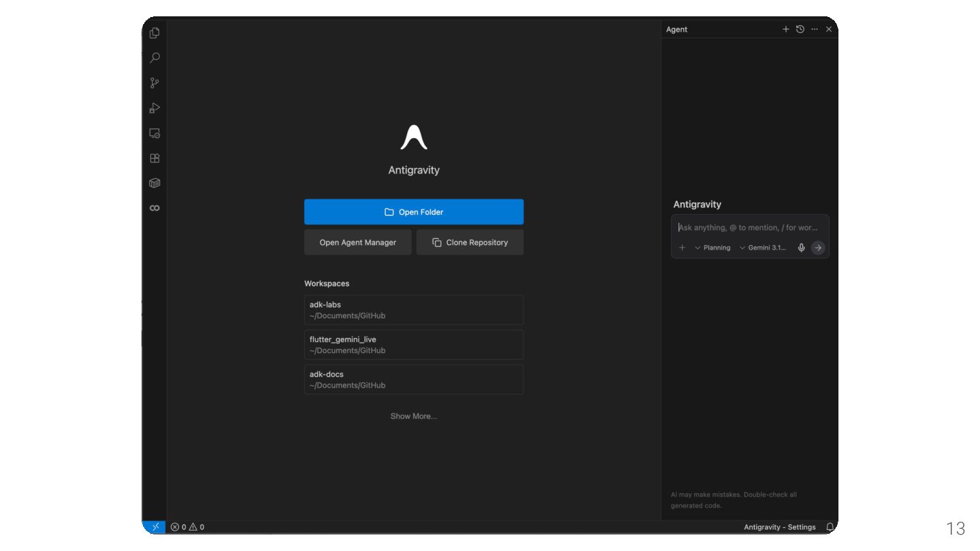Viewport: 980px width, 551px height.
Task: Open the Gemini 3.1 model dropdown
Action: pyautogui.click(x=762, y=248)
